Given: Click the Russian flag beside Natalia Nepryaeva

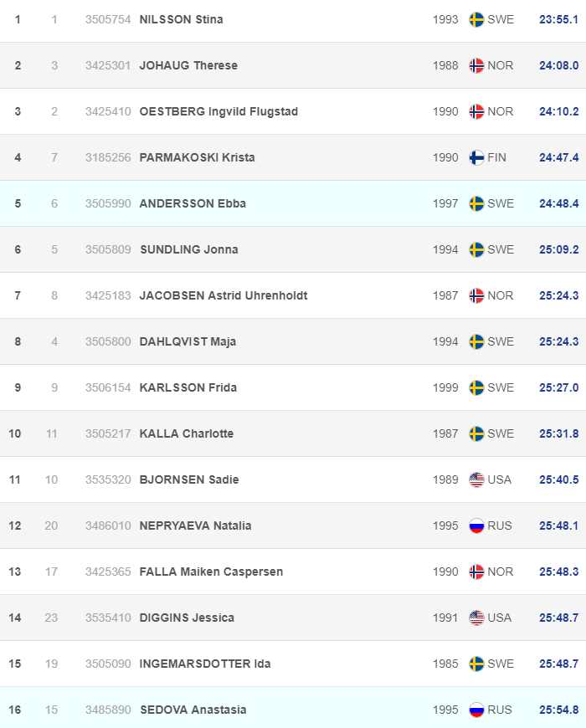Looking at the screenshot, I should pyautogui.click(x=476, y=525).
